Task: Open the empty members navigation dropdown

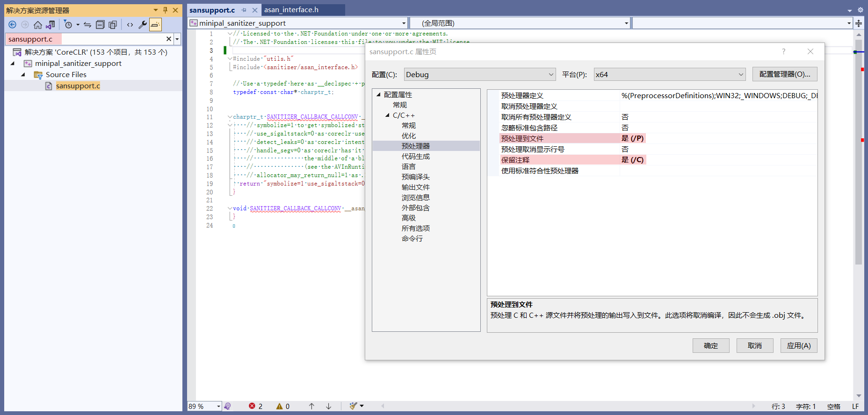Action: [849, 23]
